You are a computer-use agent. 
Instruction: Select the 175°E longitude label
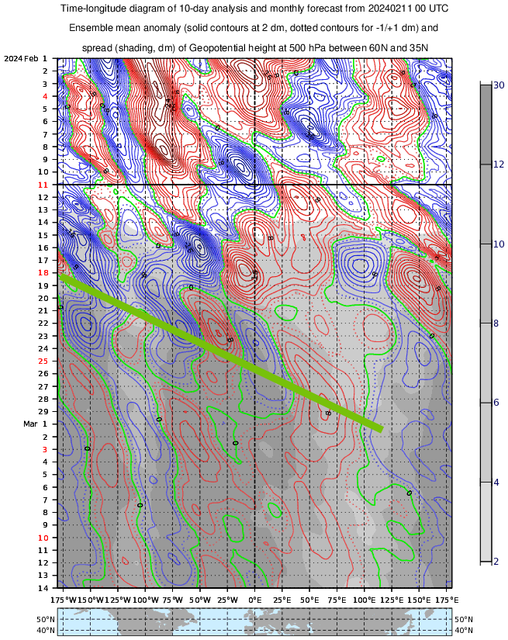click(447, 600)
